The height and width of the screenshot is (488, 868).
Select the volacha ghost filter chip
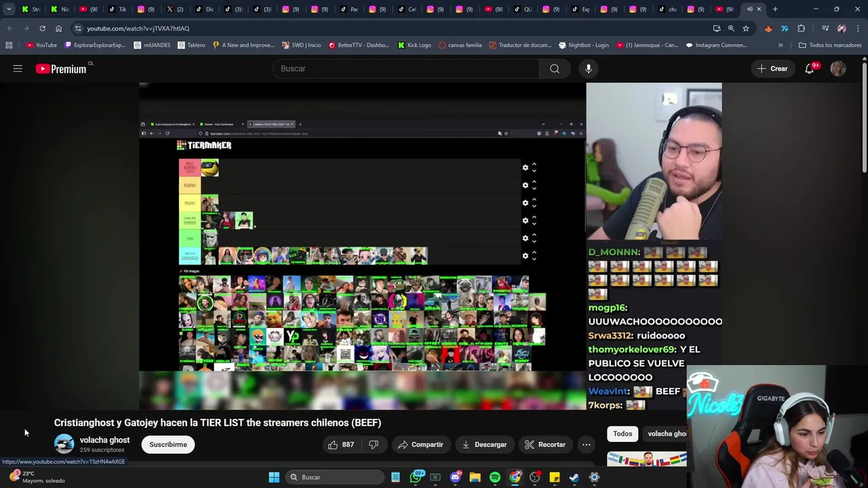[667, 434]
